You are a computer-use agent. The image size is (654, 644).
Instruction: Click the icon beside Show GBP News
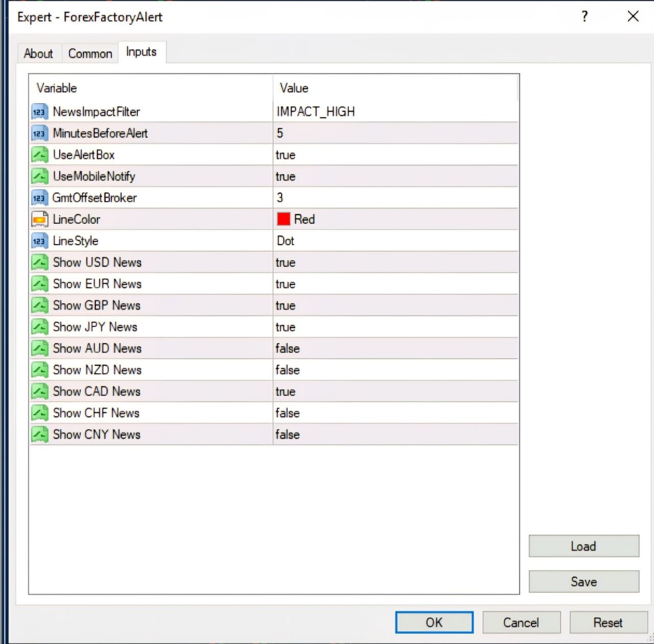click(40, 305)
